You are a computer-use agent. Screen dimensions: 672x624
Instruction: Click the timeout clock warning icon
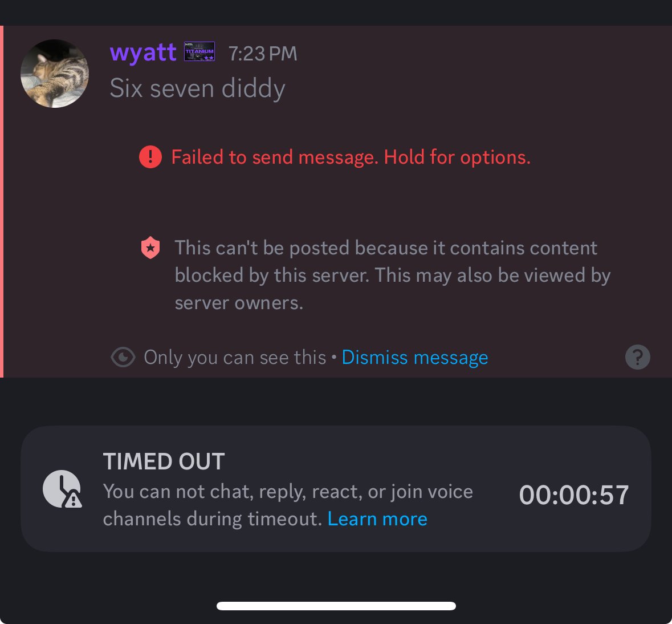tap(63, 489)
